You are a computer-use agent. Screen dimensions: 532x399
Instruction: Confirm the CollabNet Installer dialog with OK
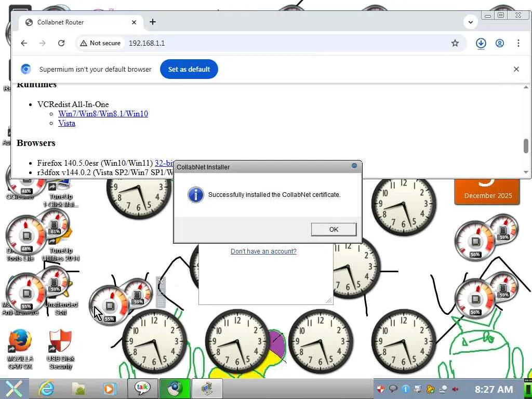[334, 229]
